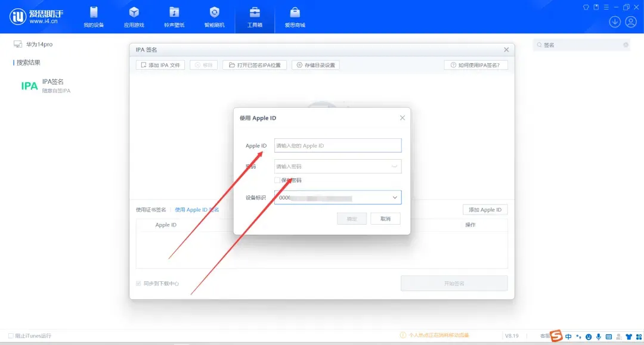Open 应用游戏 apps and games section
The width and height of the screenshot is (644, 345).
(x=134, y=17)
